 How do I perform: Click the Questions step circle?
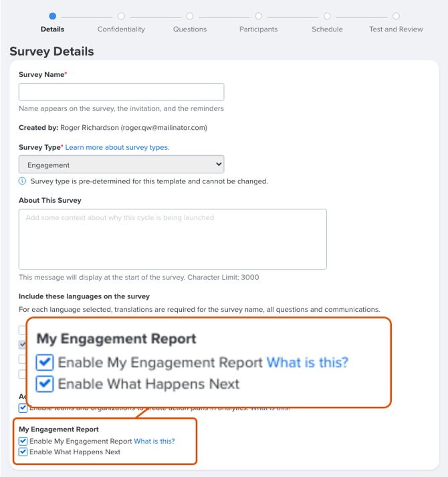pos(190,16)
